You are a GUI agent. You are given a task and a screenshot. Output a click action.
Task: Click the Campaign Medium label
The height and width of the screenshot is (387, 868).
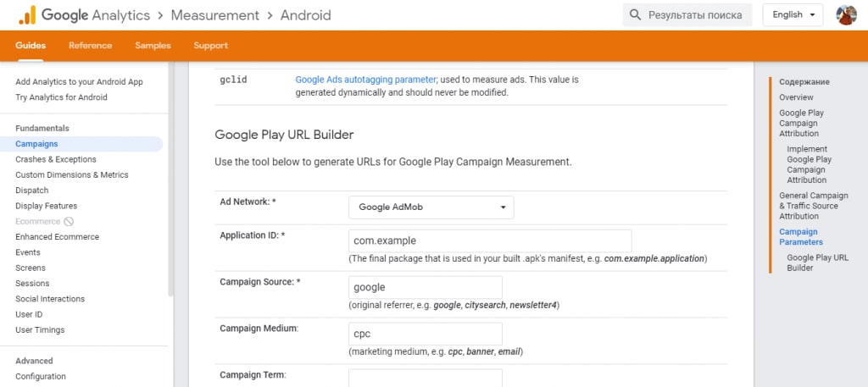point(259,328)
